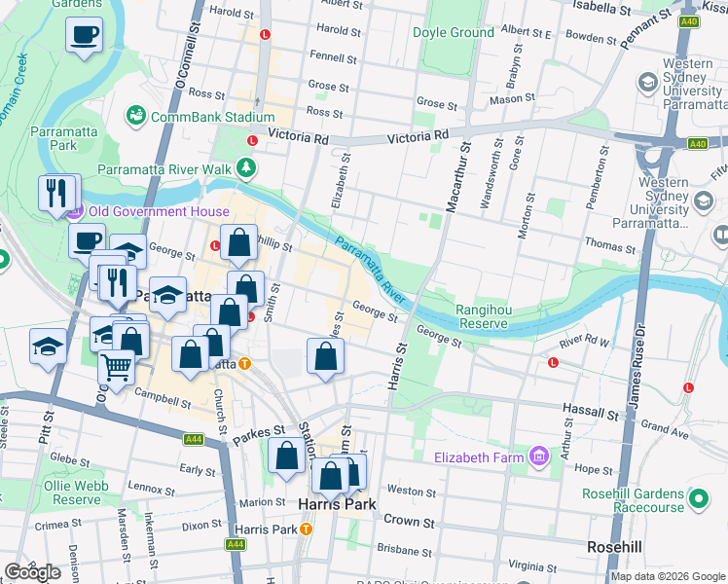Click the Map data ©2026 Google attribution

click(x=668, y=577)
